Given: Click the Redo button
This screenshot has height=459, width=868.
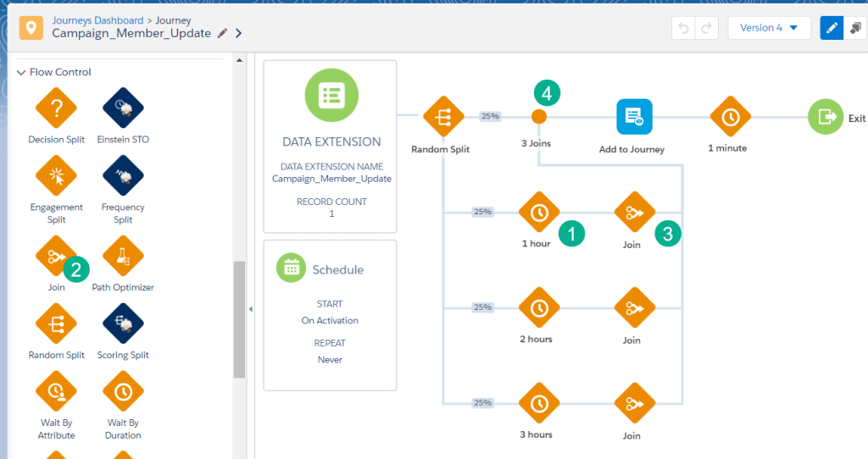Looking at the screenshot, I should point(705,28).
